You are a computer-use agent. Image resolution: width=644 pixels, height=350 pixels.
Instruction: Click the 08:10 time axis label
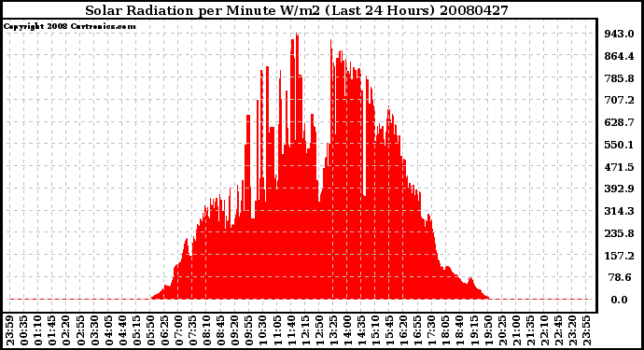point(206,330)
